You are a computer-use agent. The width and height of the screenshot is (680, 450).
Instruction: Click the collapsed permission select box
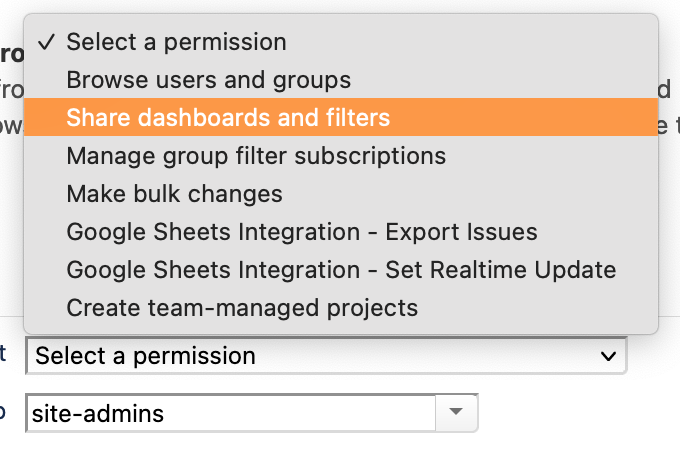(x=325, y=356)
